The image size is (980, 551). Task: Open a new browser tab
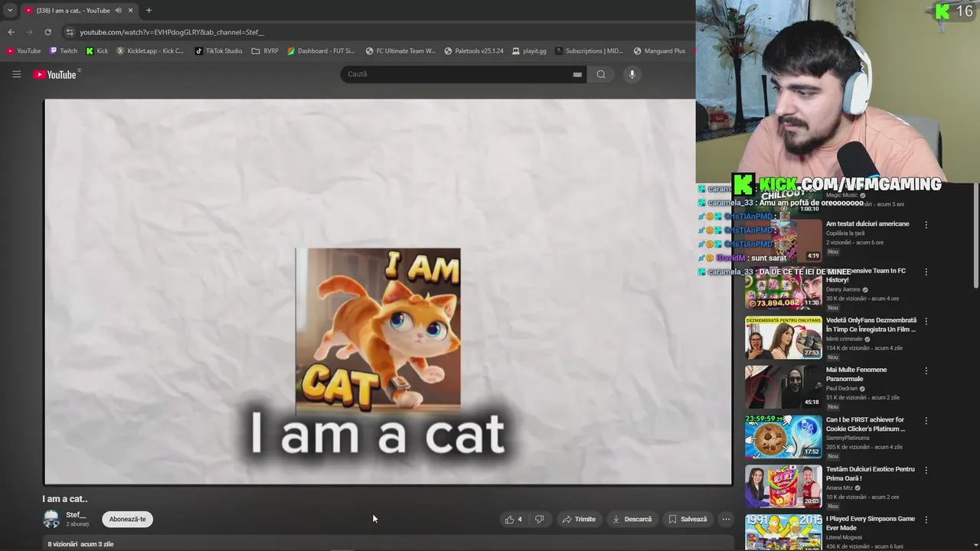coord(149,11)
